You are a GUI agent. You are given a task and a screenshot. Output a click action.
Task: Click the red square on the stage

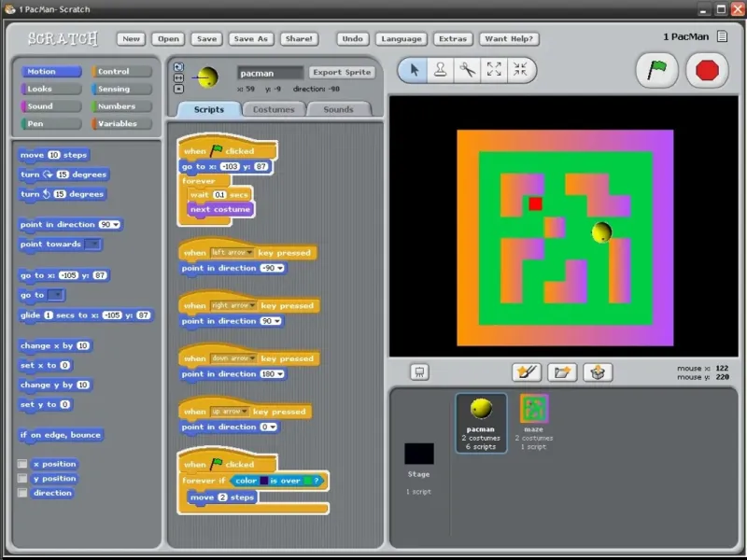pyautogui.click(x=535, y=203)
